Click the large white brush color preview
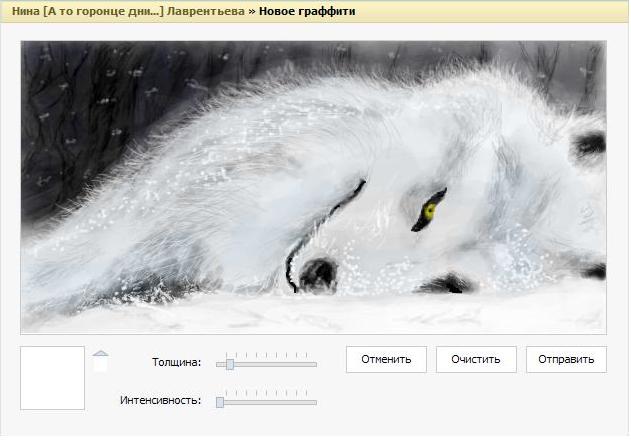This screenshot has width=631, height=440. tap(52, 378)
